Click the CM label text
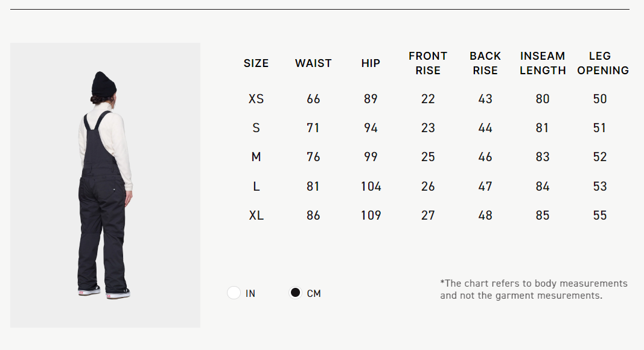The height and width of the screenshot is (350, 644). coord(314,294)
